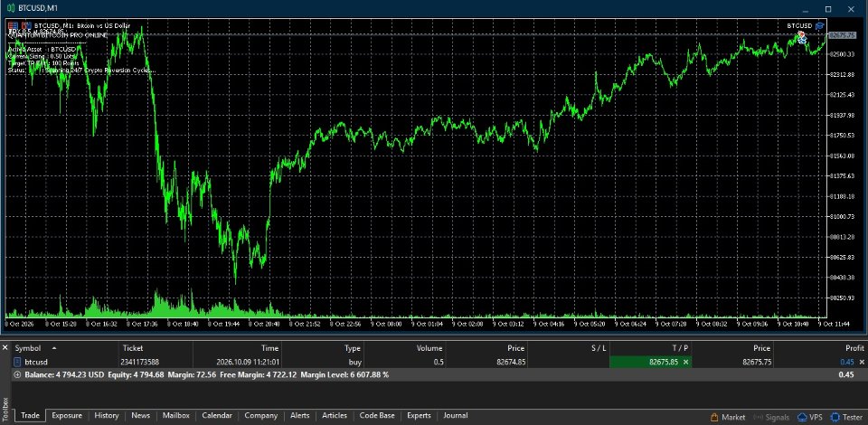
Task: Open the Exposure tab
Action: pos(67,416)
